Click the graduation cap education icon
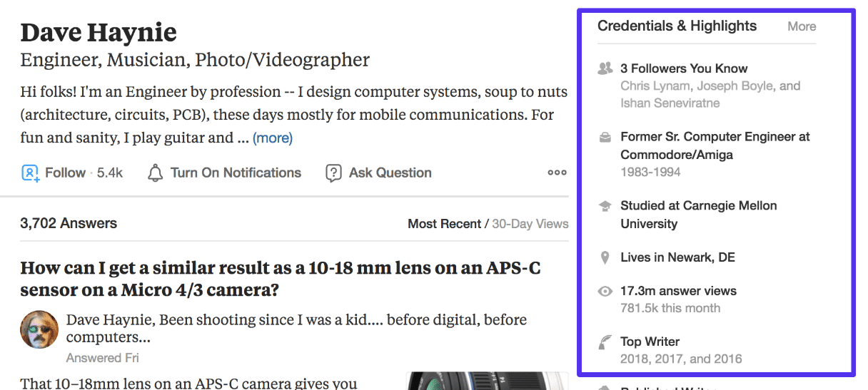The width and height of the screenshot is (868, 390). pyautogui.click(x=605, y=206)
